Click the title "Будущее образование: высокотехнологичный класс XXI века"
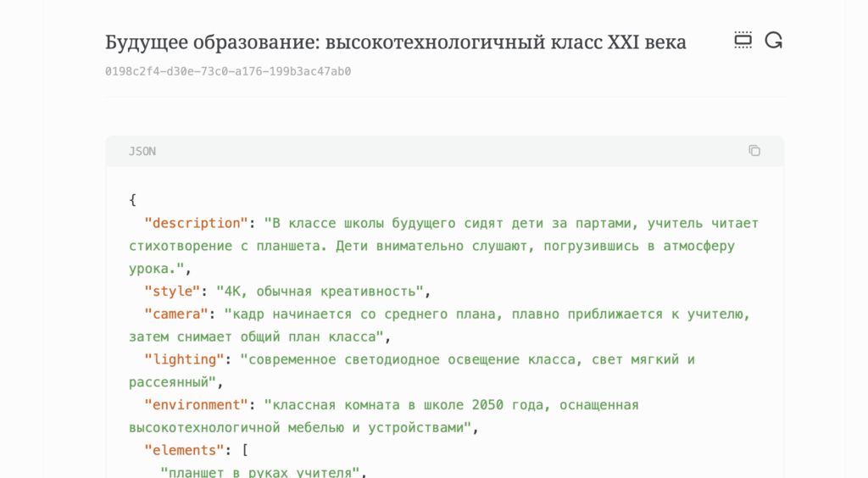Viewport: 868px width, 478px height. pos(395,42)
